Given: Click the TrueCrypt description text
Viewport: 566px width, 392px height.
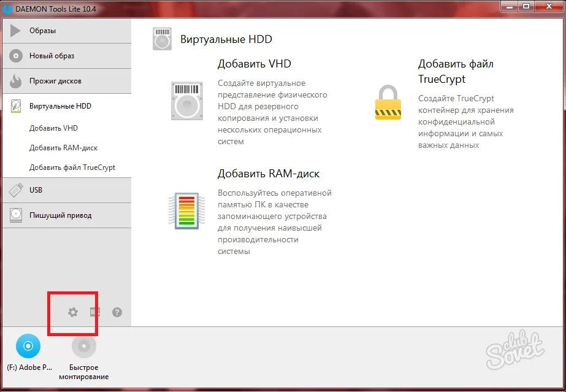Looking at the screenshot, I should point(466,121).
